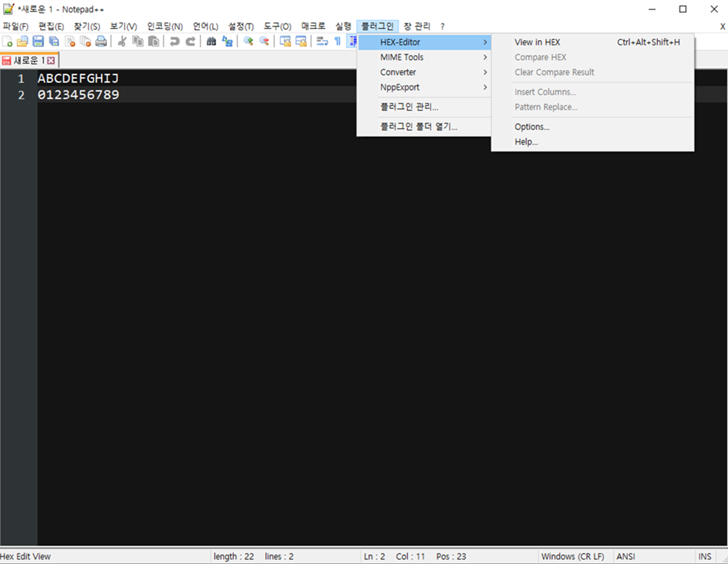Open the 설정(T) menu
This screenshot has height=564, width=728.
click(241, 26)
